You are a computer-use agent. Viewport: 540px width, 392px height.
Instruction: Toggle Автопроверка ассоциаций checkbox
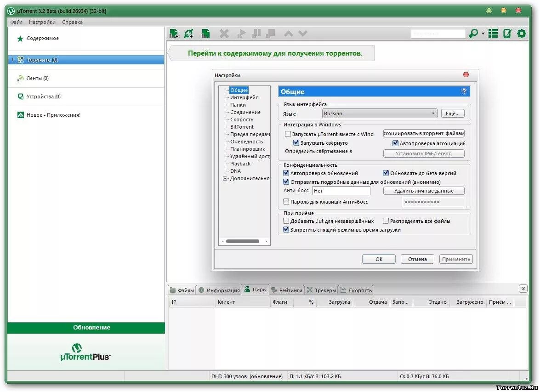395,143
